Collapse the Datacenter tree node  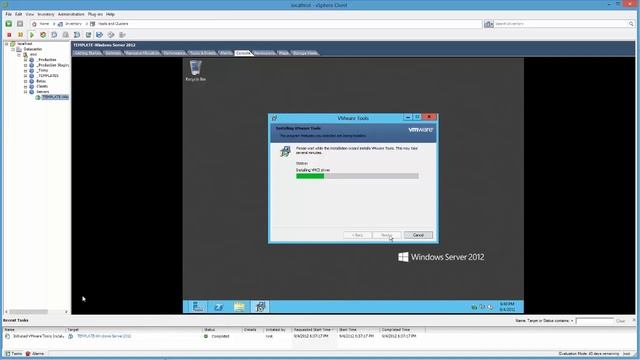[x=13, y=49]
